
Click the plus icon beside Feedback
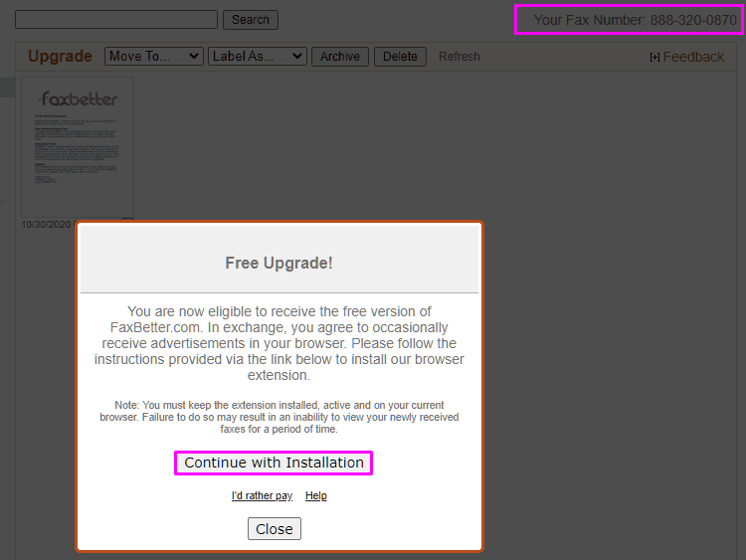click(x=654, y=58)
